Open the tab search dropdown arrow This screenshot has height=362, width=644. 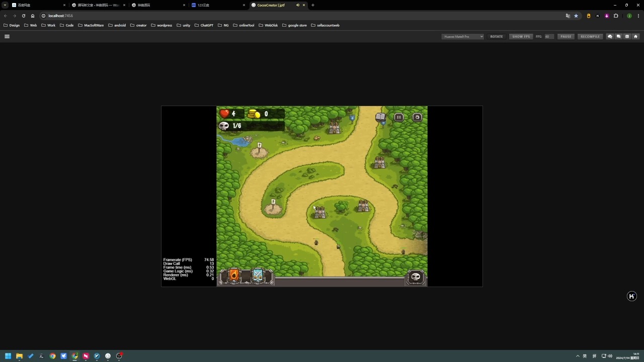(x=5, y=5)
